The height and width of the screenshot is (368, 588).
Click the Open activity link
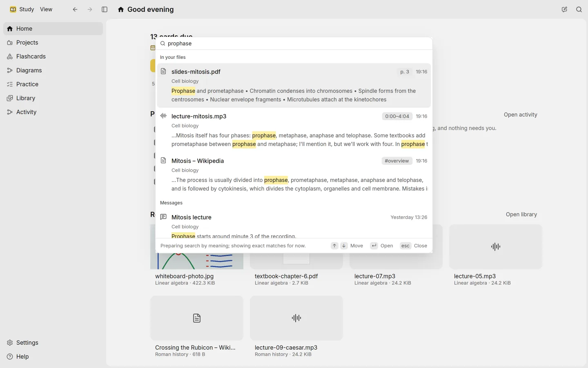click(520, 115)
